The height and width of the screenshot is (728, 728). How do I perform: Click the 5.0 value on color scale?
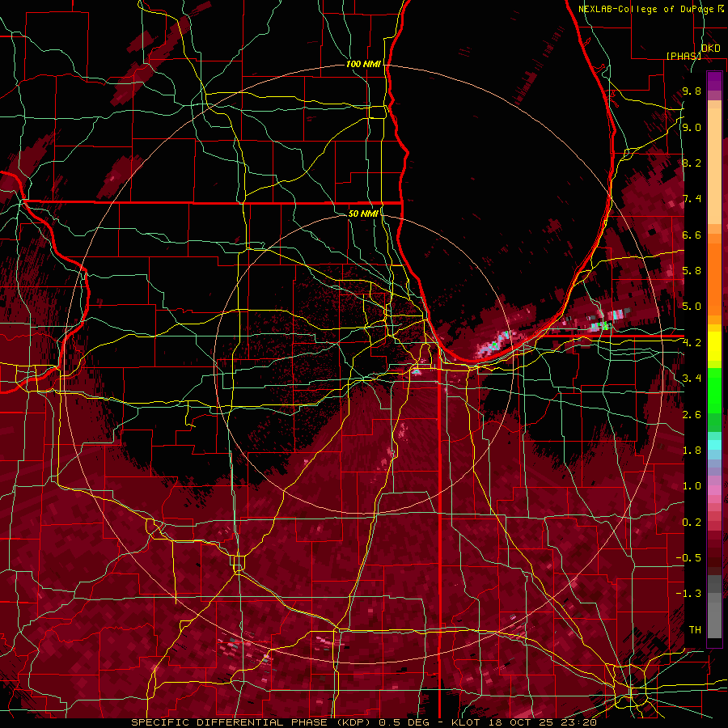692,307
